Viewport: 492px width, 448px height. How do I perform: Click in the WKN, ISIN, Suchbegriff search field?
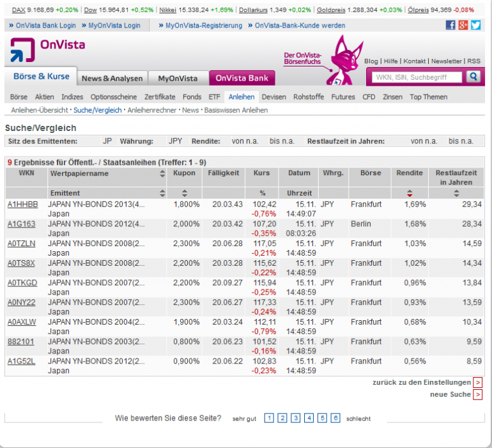coord(417,77)
